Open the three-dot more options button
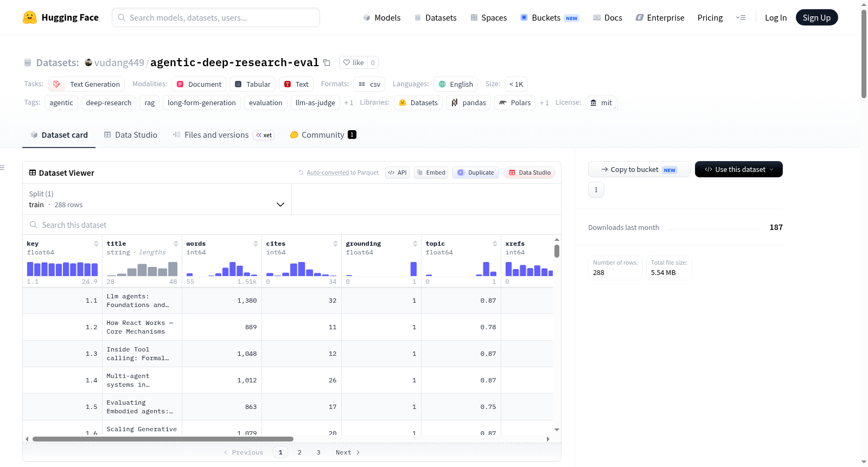Image resolution: width=868 pixels, height=467 pixels. coord(596,190)
